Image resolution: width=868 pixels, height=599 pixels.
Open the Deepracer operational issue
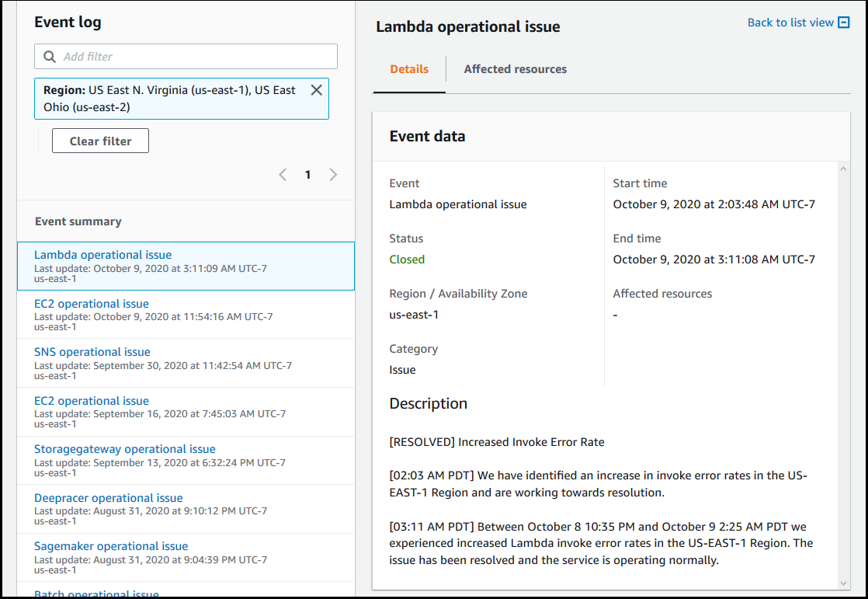pyautogui.click(x=108, y=497)
